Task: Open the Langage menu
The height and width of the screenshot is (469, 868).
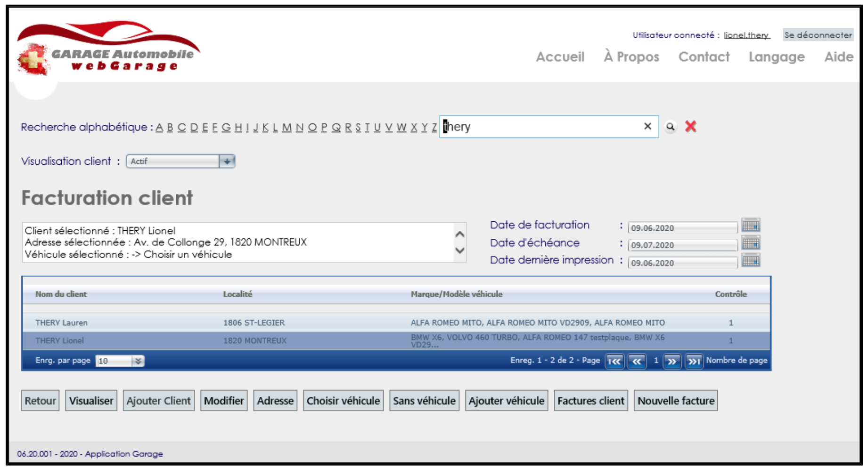Action: 776,57
